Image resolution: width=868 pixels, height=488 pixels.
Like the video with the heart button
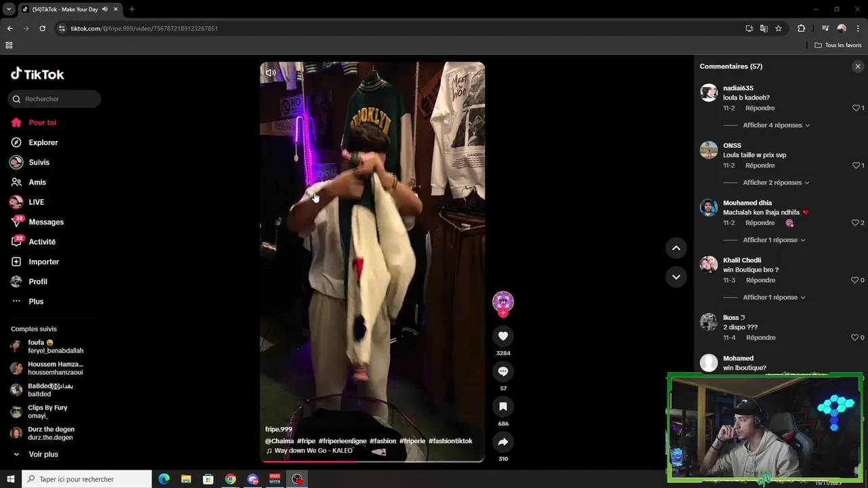(503, 335)
